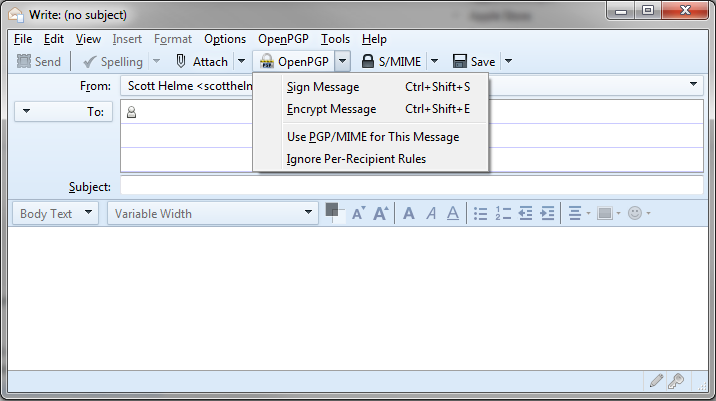Open the text color swatch picker
The image size is (716, 401).
point(334,212)
